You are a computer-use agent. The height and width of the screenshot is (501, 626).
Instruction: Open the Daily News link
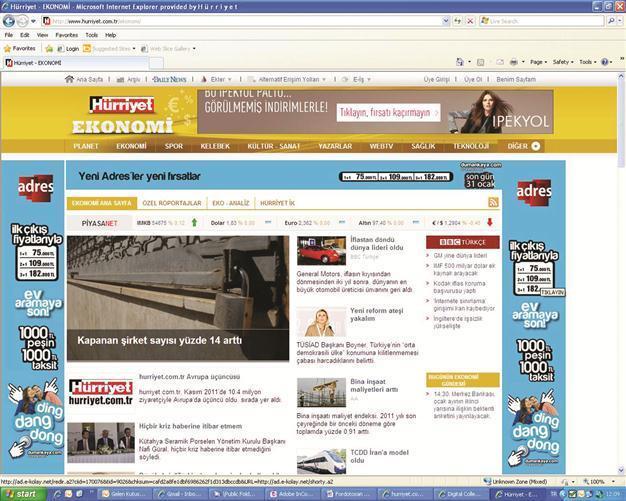click(x=169, y=79)
